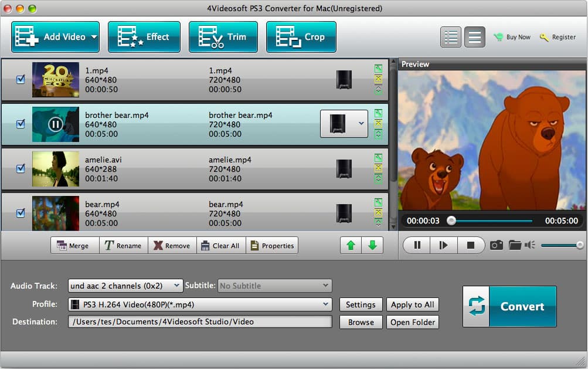
Task: Mute preview audio via speaker icon
Action: 531,245
